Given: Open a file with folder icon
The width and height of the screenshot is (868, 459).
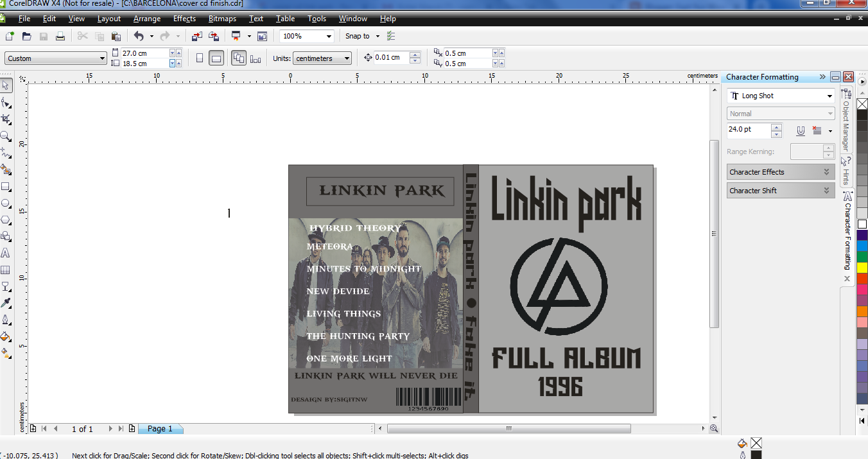Looking at the screenshot, I should coord(26,36).
